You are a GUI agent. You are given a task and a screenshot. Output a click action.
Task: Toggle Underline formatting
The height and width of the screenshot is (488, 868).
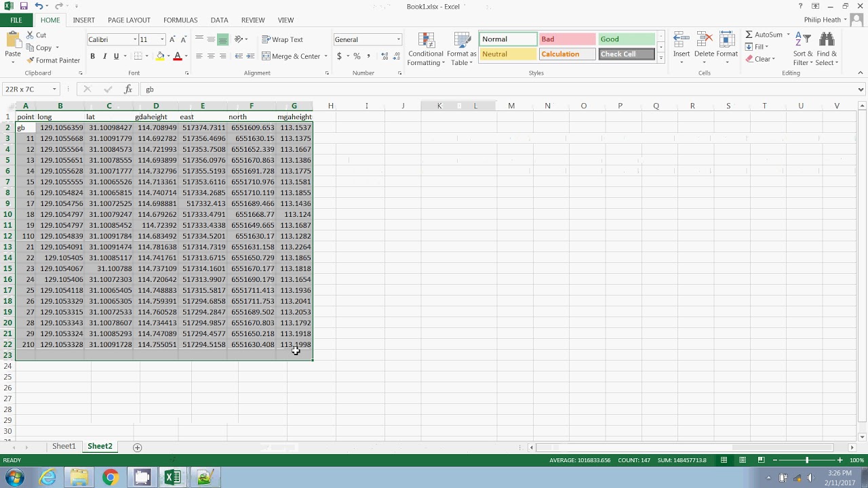pyautogui.click(x=116, y=56)
